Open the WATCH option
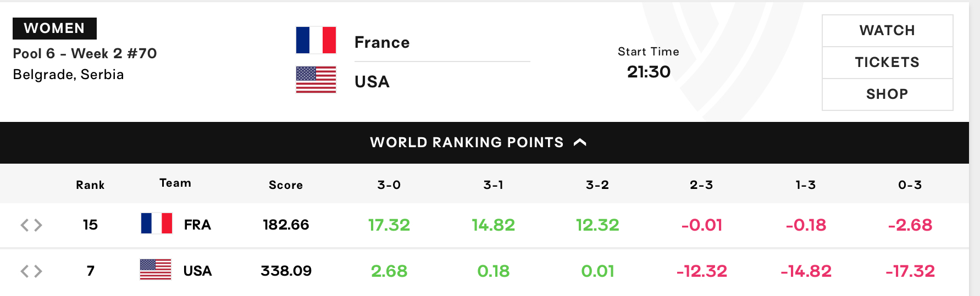980x296 pixels. tap(887, 31)
